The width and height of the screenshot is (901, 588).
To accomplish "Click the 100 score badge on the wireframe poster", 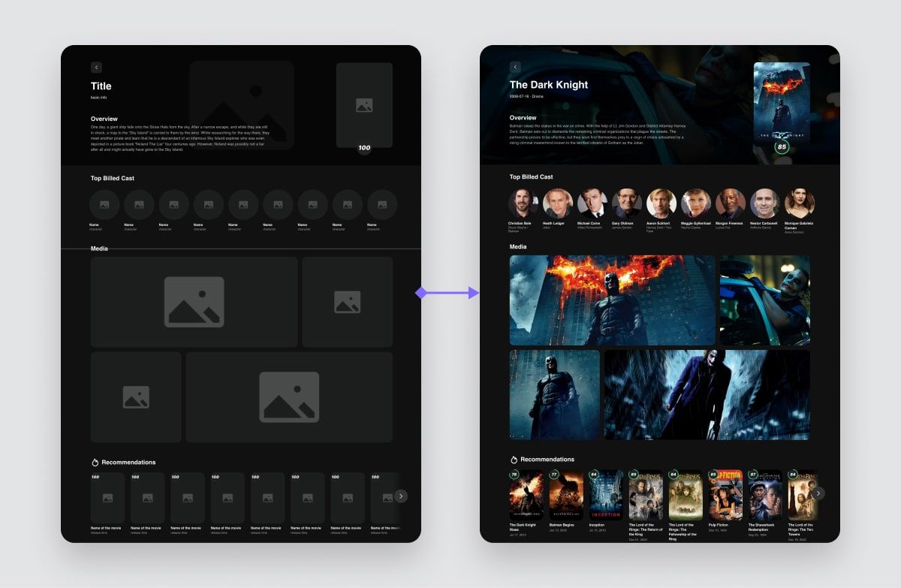I will pyautogui.click(x=363, y=148).
